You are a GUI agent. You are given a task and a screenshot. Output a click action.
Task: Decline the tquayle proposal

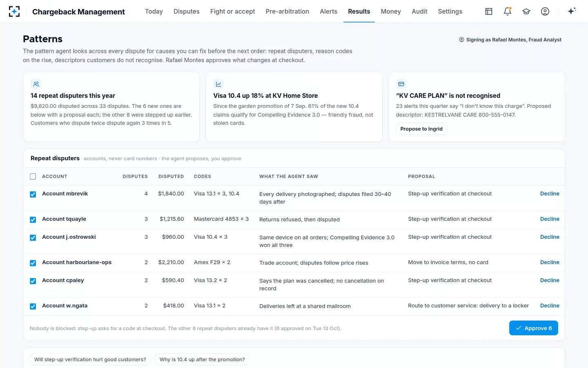pos(550,219)
